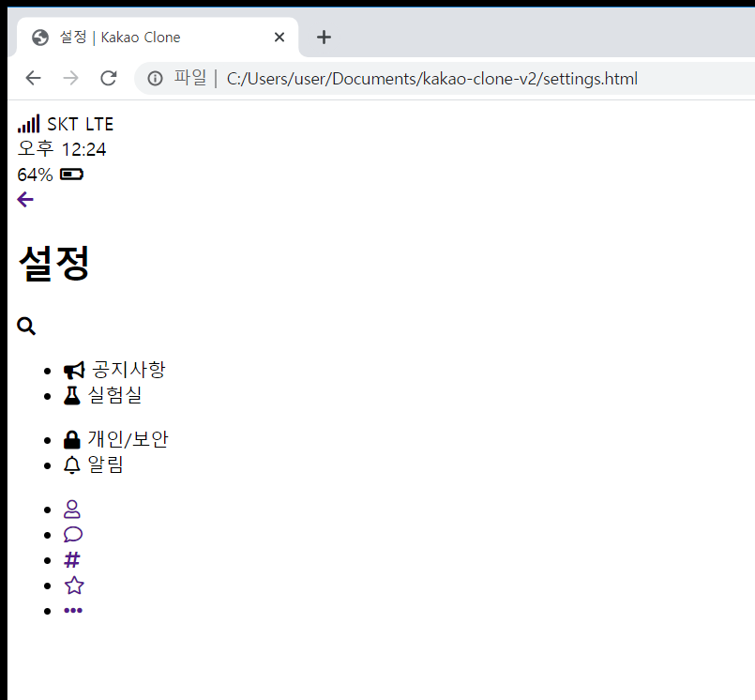755x700 pixels.
Task: Click the 64% battery percentage text
Action: click(x=35, y=175)
